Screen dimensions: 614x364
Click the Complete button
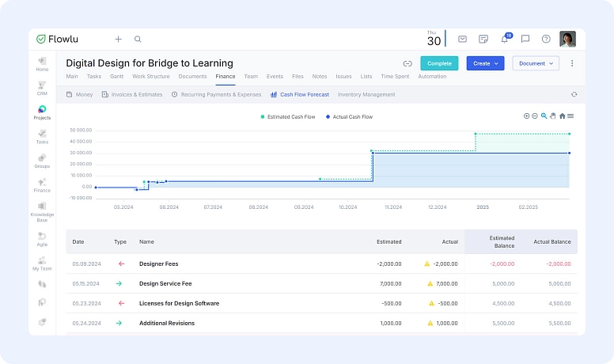[x=439, y=63]
